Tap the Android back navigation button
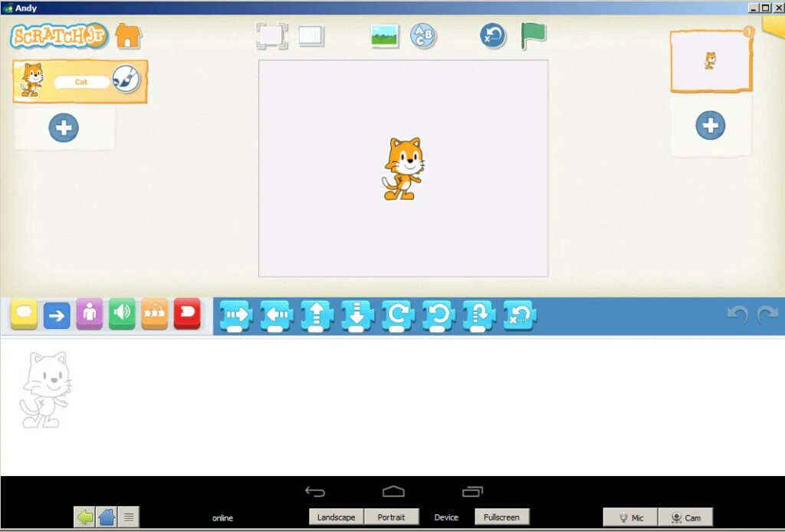The width and height of the screenshot is (785, 532). (x=315, y=492)
